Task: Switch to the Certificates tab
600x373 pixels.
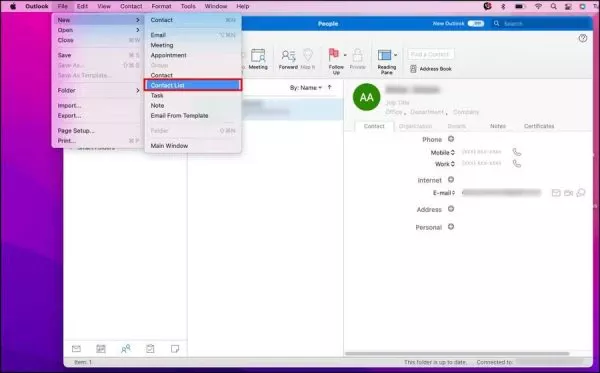Action: tap(539, 126)
